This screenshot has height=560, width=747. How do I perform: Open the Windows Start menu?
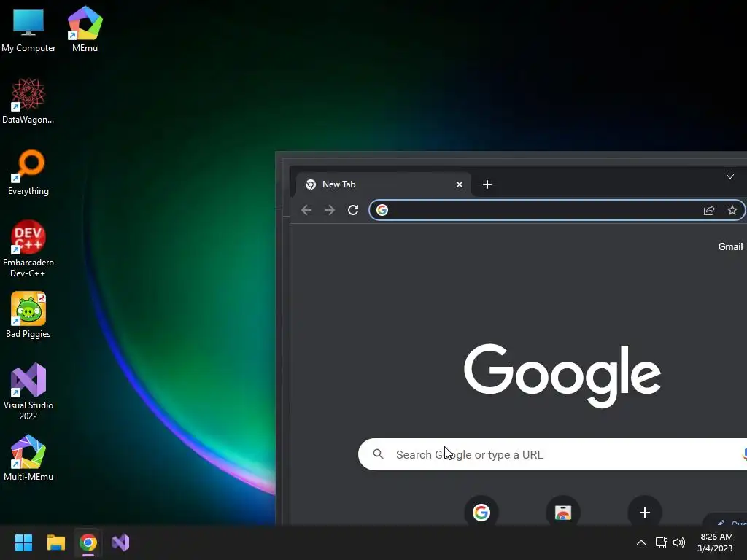23,542
